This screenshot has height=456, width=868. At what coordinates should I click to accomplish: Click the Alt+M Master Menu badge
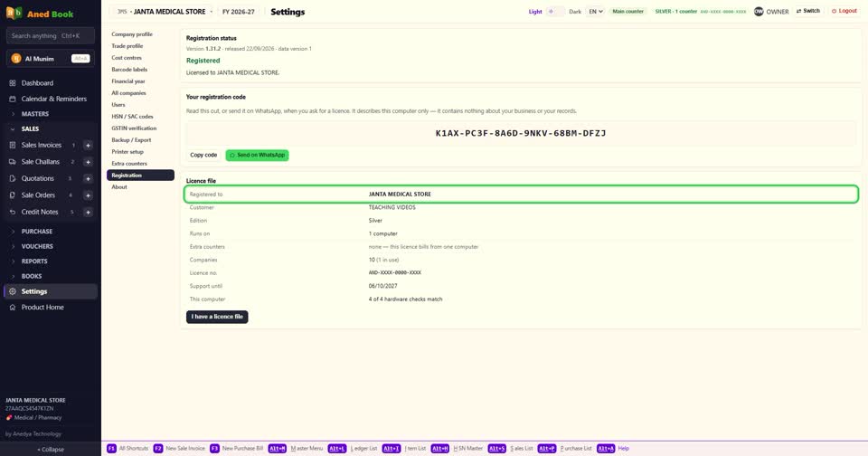coord(278,448)
